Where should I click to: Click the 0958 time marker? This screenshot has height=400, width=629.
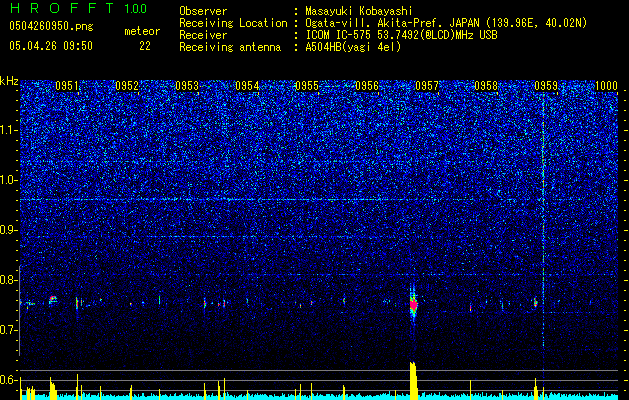486,86
